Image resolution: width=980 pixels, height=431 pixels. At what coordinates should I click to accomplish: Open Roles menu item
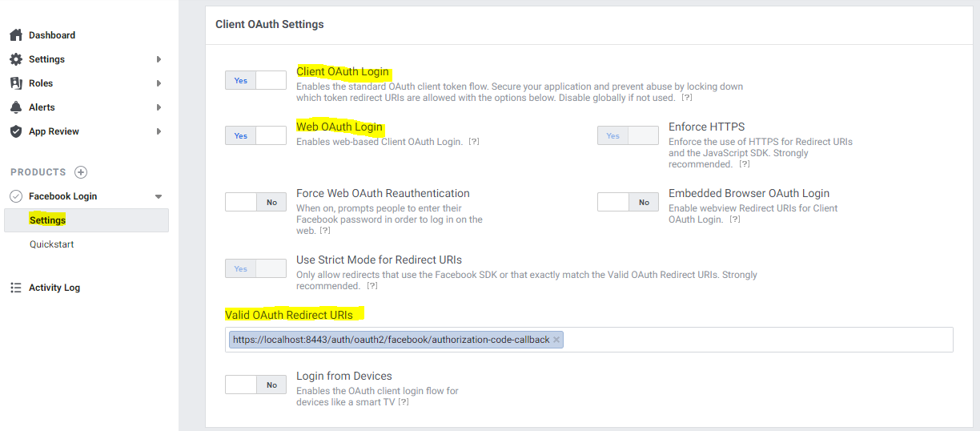pos(41,83)
